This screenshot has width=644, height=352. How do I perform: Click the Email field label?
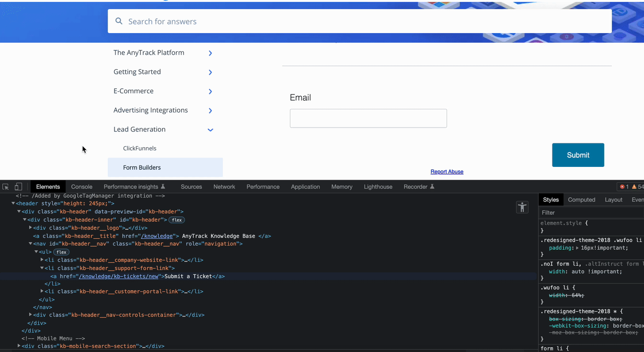click(300, 97)
